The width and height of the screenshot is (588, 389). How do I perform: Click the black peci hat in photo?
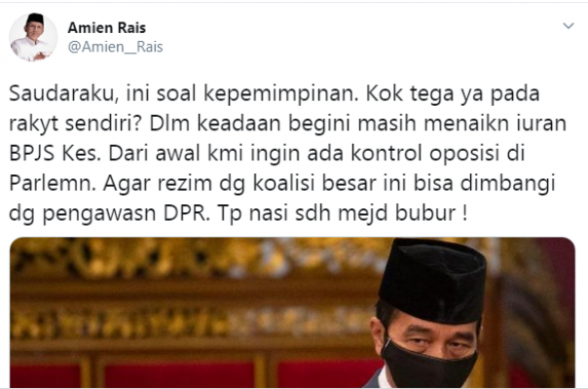[433, 280]
